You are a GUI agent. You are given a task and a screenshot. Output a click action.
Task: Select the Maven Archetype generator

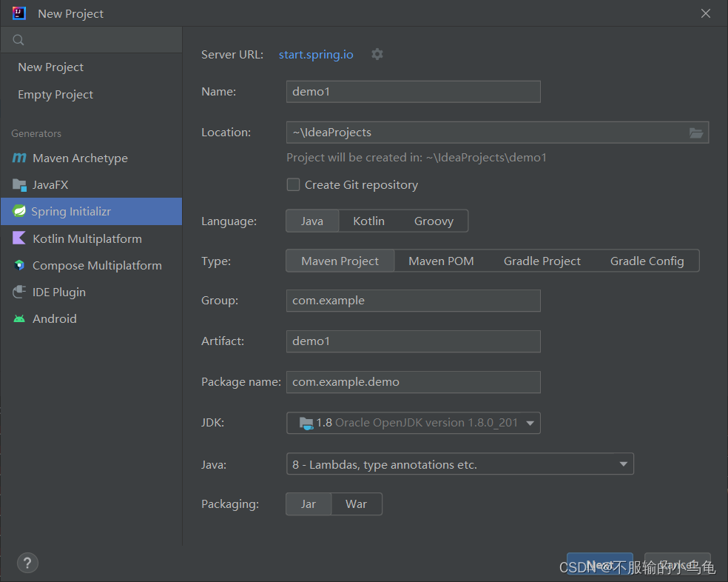click(91, 158)
